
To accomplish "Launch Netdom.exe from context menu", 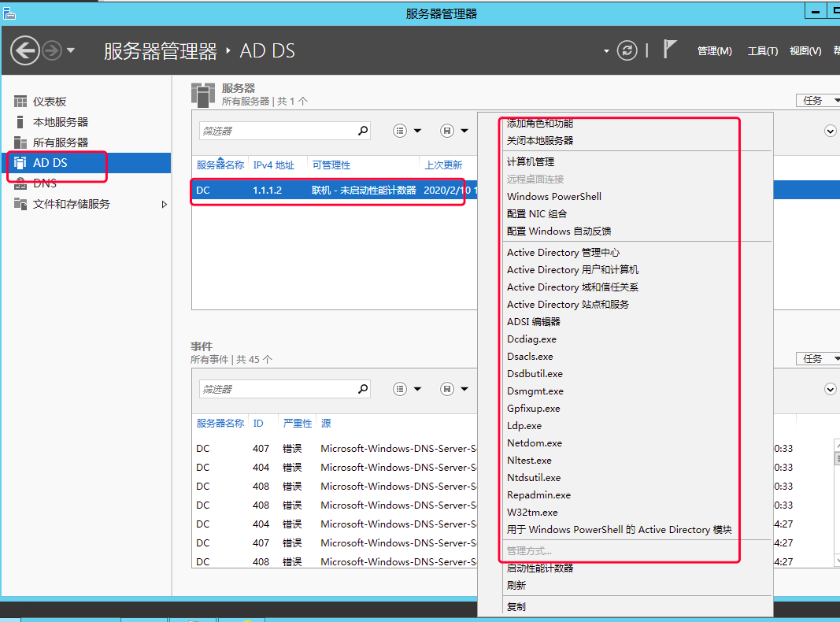I will [535, 443].
